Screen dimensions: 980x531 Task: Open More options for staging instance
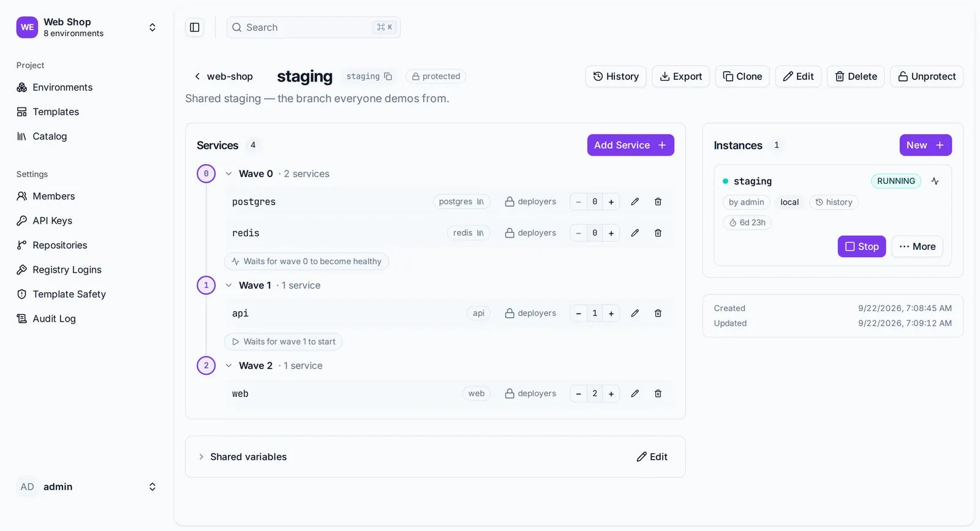(x=918, y=246)
